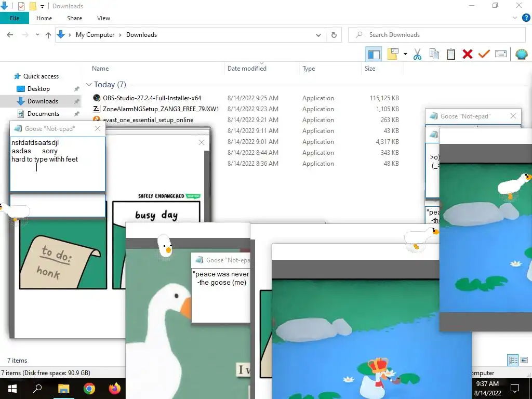Open taskbar Search magnifier
Viewport: 532px width, 399px height.
tap(37, 389)
